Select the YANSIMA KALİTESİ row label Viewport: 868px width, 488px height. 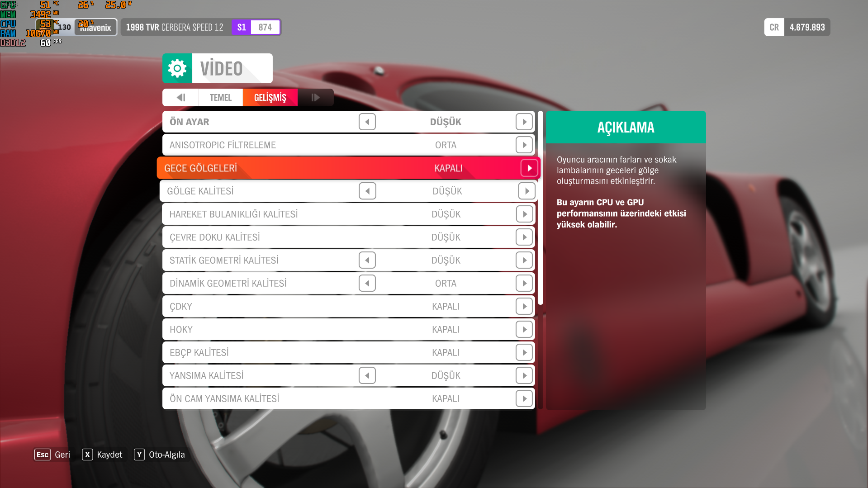206,375
